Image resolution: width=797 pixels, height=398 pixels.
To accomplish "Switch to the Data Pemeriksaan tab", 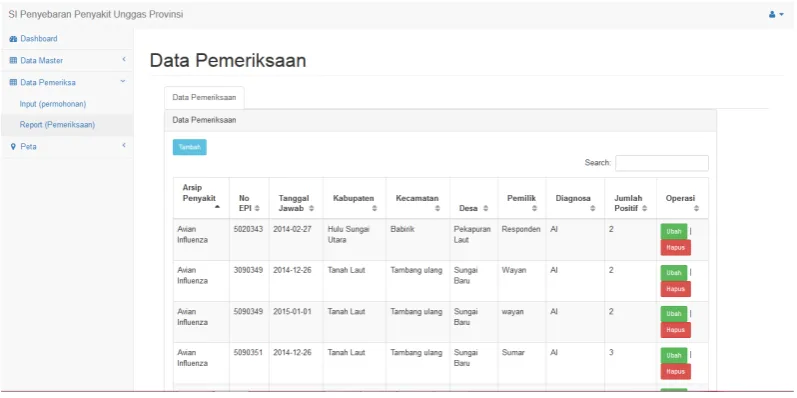I will click(204, 98).
